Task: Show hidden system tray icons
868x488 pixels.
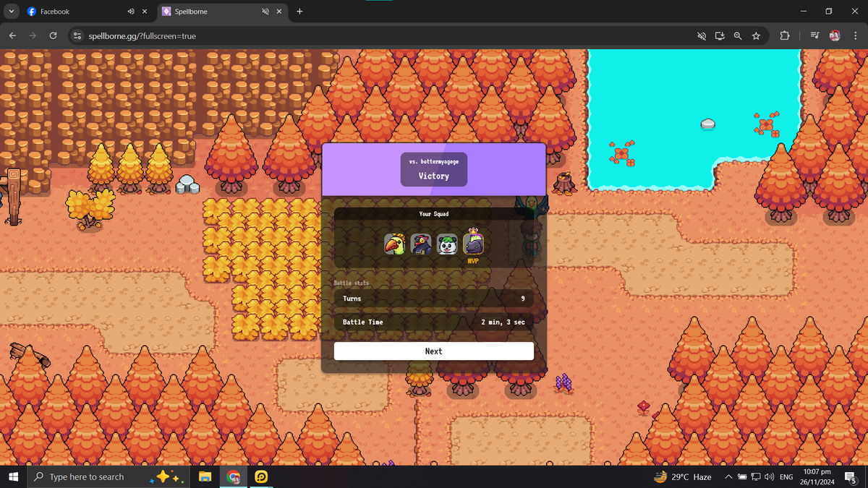Action: click(x=728, y=476)
